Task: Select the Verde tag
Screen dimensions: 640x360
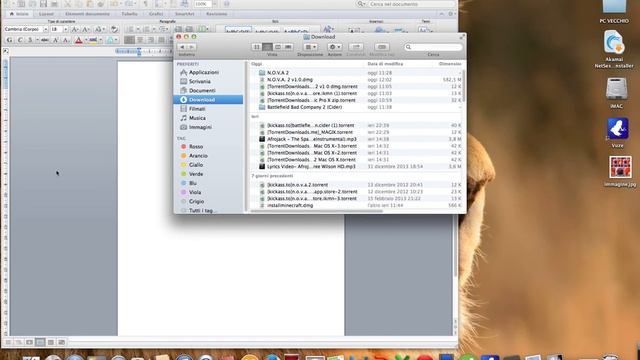Action: point(196,174)
